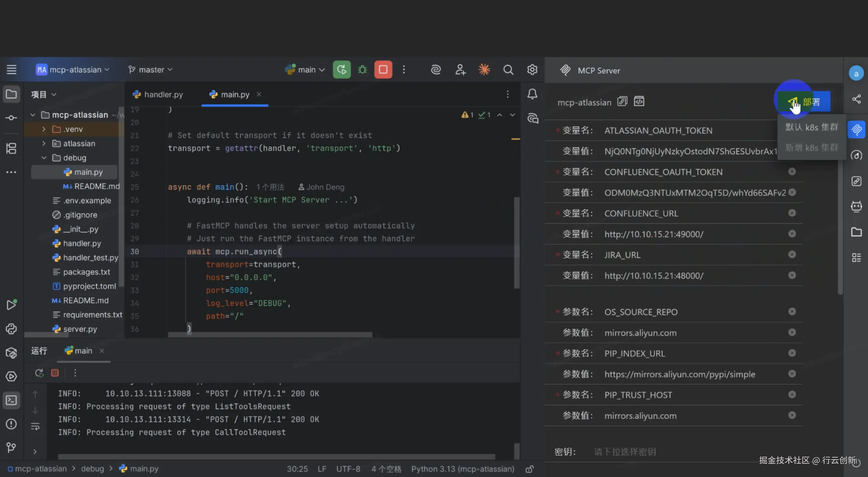The height and width of the screenshot is (477, 868).
Task: Remove the CONFLUENCE_URL variable row
Action: [x=792, y=213]
